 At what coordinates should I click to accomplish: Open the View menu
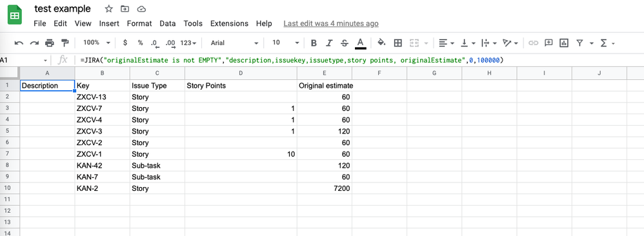(83, 23)
